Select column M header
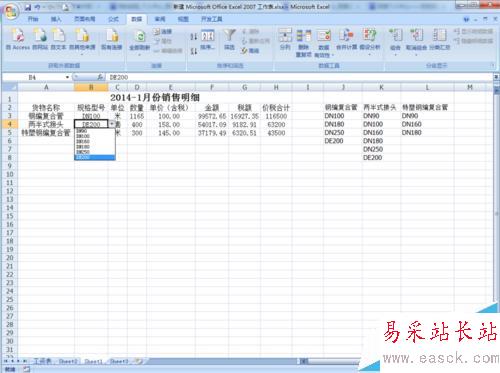This screenshot has width=500, height=373. (470, 87)
